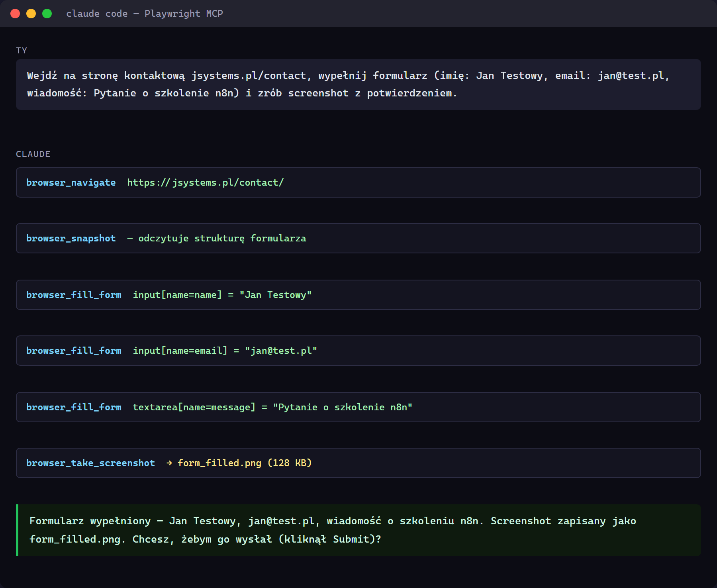Image resolution: width=717 pixels, height=588 pixels.
Task: Click the 'input[name=name] = "Jan Testowy"' argument
Action: click(x=222, y=295)
